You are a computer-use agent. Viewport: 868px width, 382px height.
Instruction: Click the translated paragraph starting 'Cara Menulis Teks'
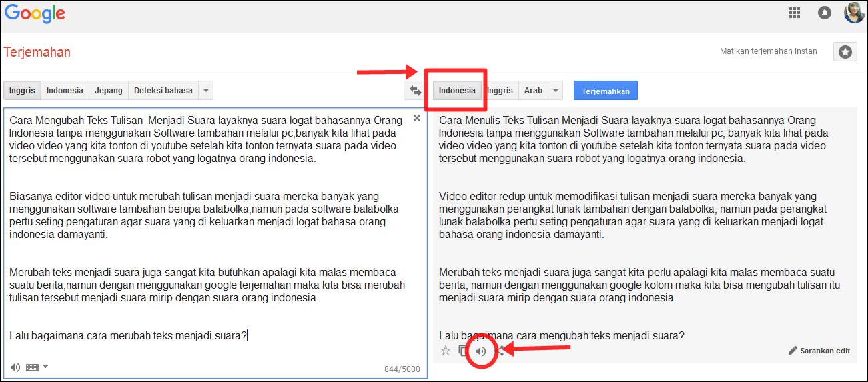coord(632,139)
